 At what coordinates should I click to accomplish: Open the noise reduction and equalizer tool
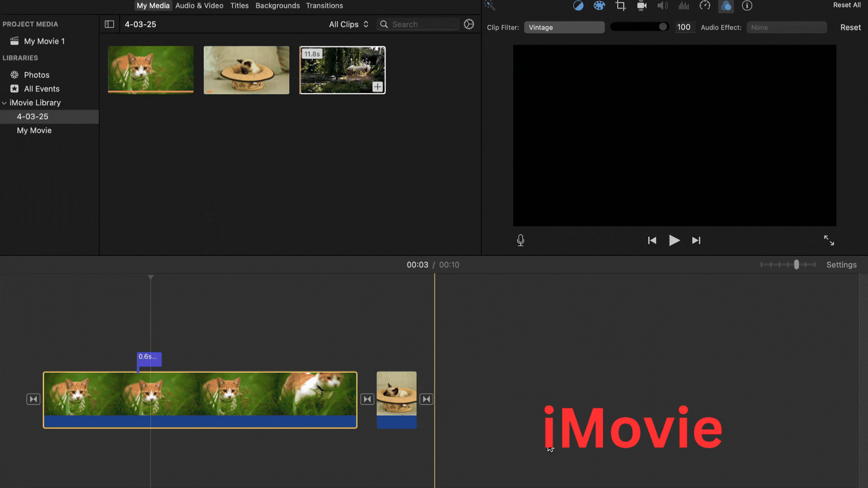(684, 6)
